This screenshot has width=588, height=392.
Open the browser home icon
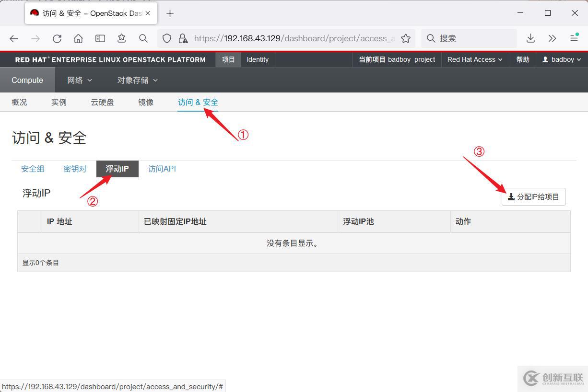78,38
